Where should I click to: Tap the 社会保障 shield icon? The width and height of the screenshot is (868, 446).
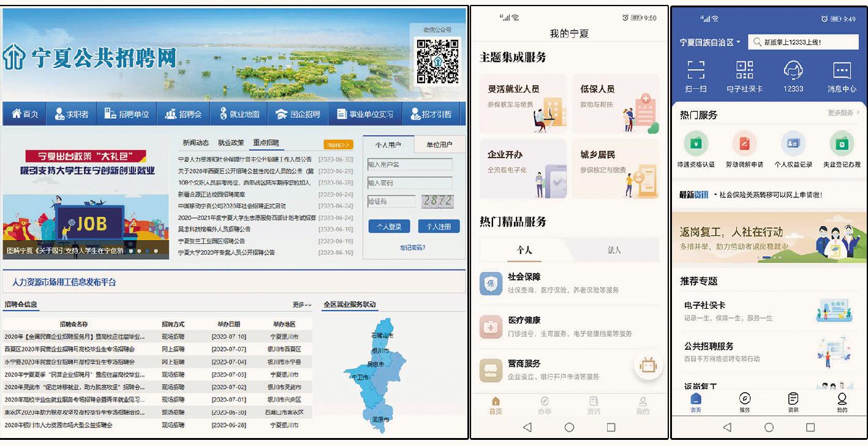pyautogui.click(x=491, y=284)
